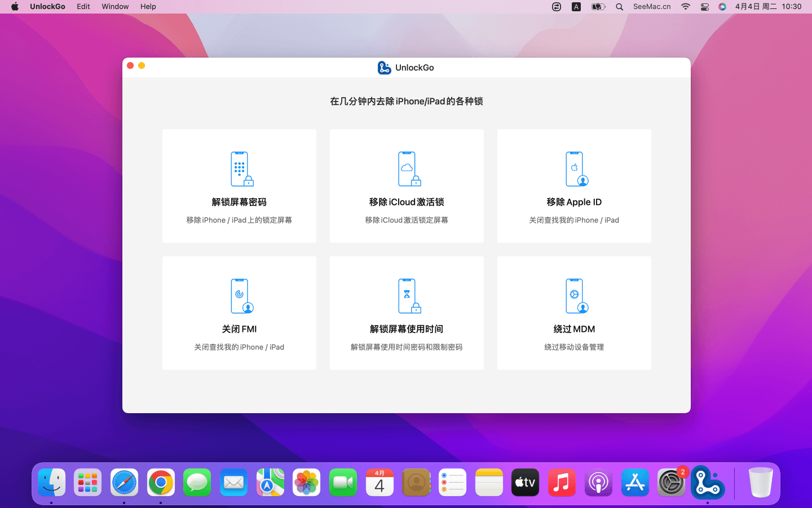Open Control Center in the menu bar
812x508 pixels.
click(x=704, y=7)
